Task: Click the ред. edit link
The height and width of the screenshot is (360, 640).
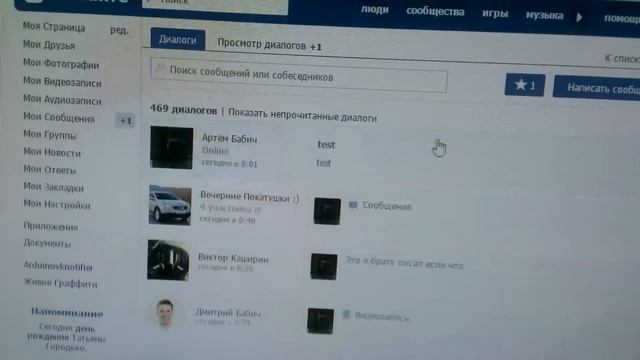Action: 119,30
